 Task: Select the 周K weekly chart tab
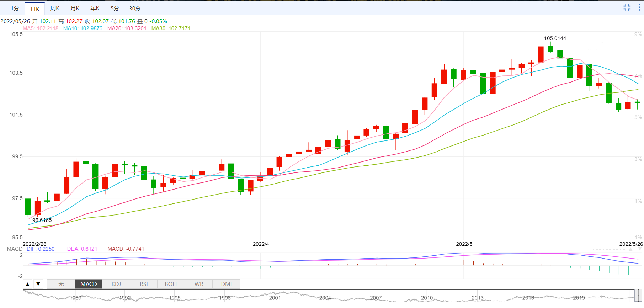55,9
